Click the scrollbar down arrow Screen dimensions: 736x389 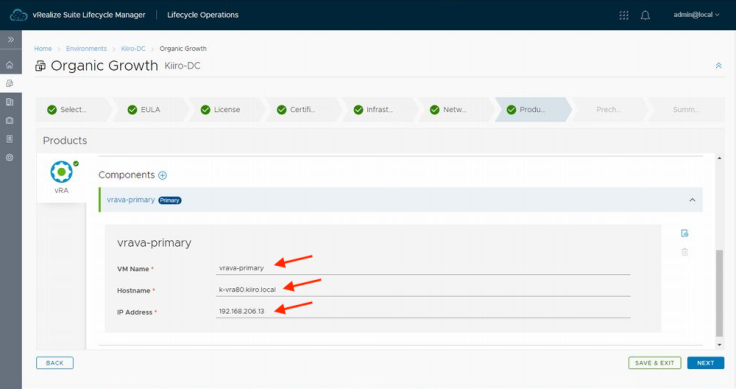[719, 345]
